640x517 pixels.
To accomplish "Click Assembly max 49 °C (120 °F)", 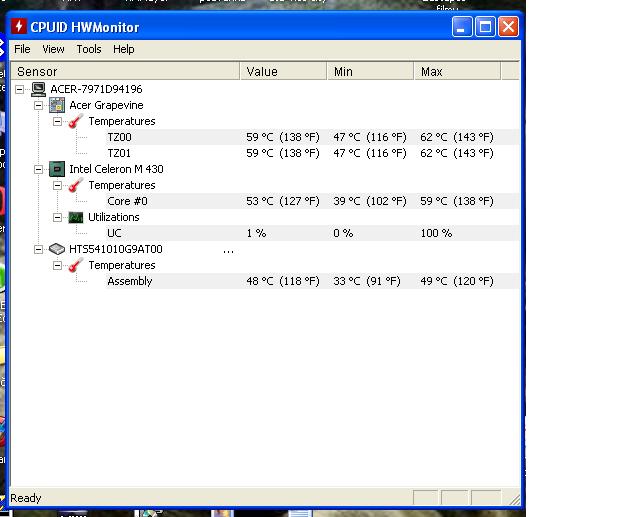I will [x=457, y=281].
